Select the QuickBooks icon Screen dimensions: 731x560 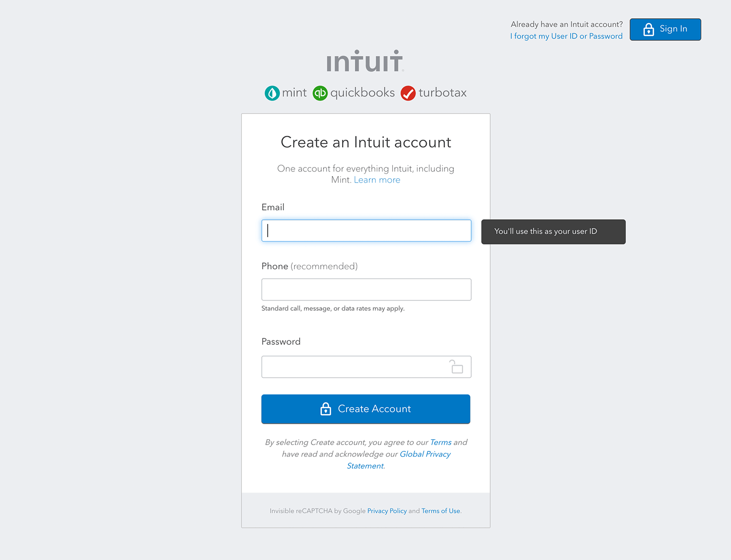point(320,93)
